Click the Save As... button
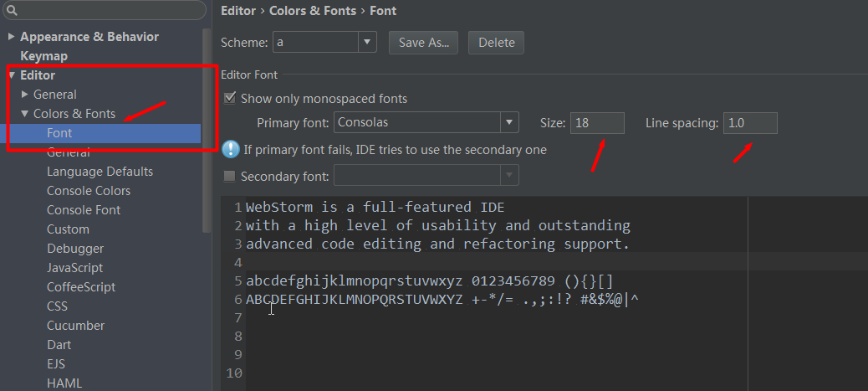 pyautogui.click(x=423, y=43)
